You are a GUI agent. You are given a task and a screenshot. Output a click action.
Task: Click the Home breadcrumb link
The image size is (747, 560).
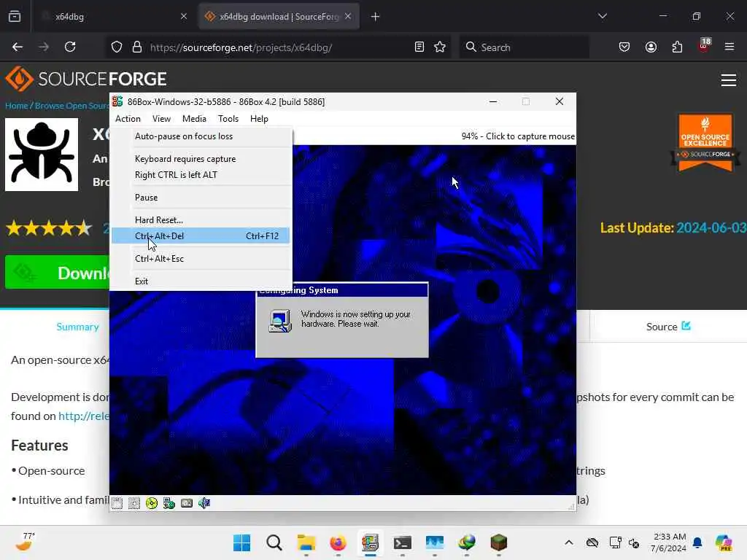point(16,106)
